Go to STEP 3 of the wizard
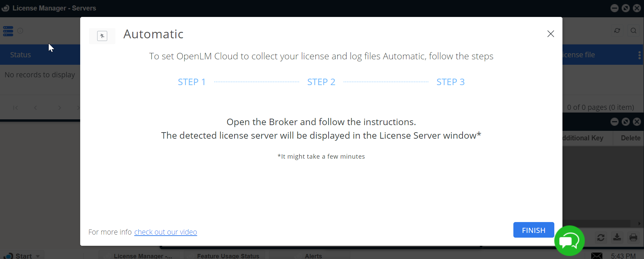The width and height of the screenshot is (644, 259). [x=450, y=82]
